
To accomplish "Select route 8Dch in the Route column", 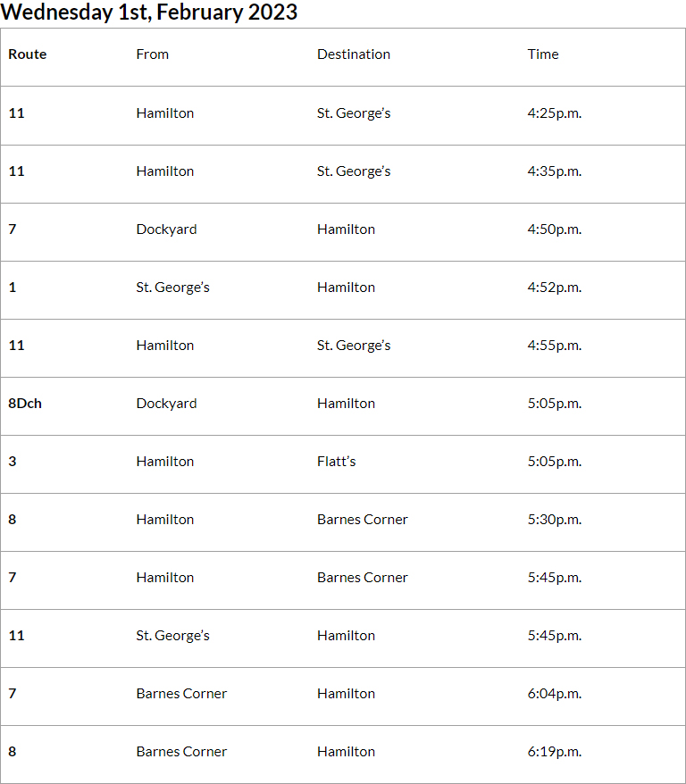I will [25, 404].
